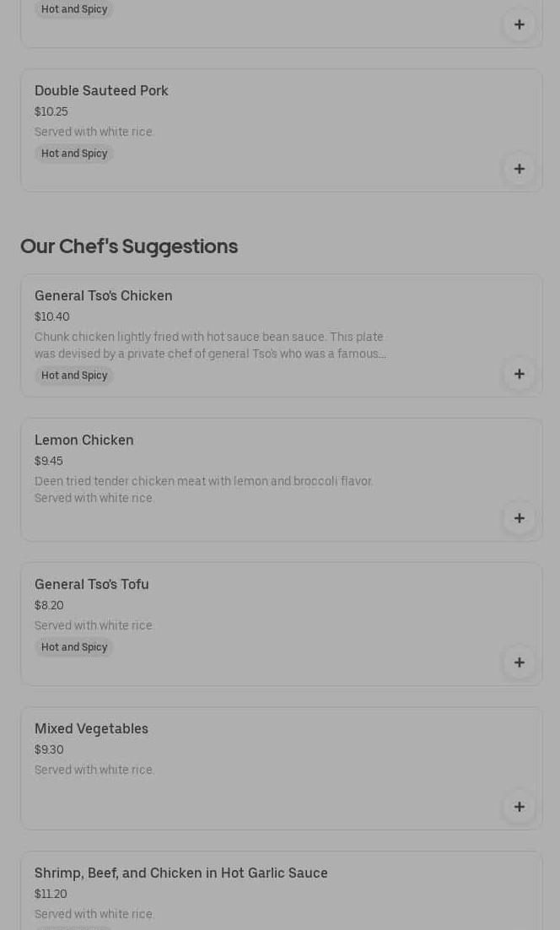Click the $9.45 Lemon Chicken price
Image resolution: width=560 pixels, height=930 pixels.
[48, 461]
